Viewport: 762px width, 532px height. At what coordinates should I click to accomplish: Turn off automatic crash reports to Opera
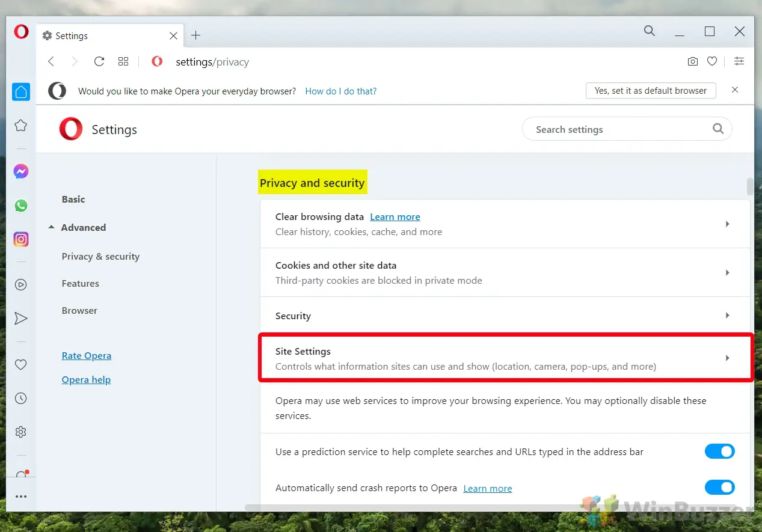click(720, 488)
